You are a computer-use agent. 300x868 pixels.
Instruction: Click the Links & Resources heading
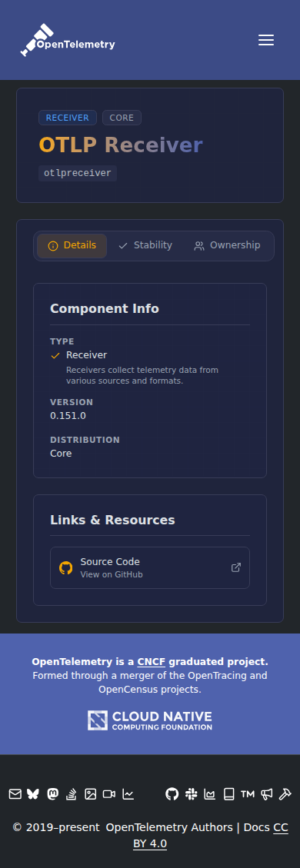tap(112, 520)
